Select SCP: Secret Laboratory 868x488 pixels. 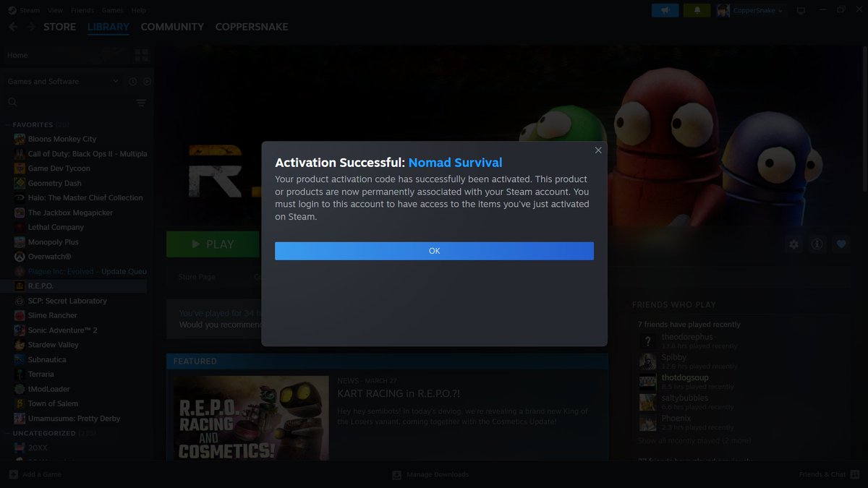click(x=67, y=301)
